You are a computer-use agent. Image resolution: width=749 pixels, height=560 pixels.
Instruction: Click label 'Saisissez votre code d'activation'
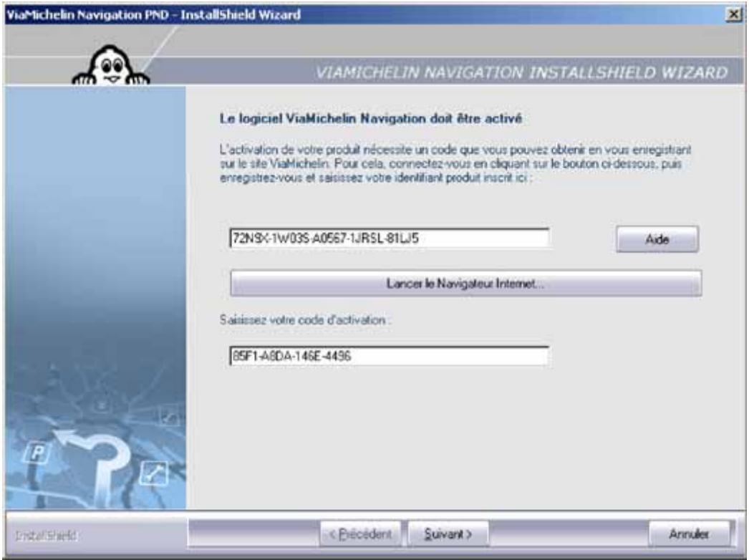[304, 319]
